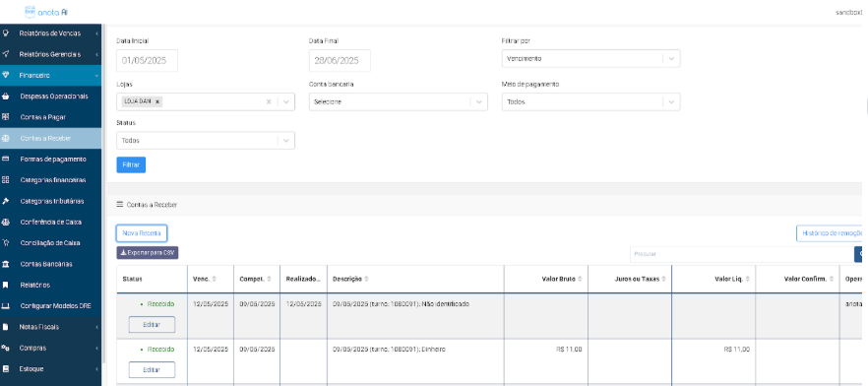Click the Formas de pagamento card icon
The height and width of the screenshot is (386, 868).
[x=6, y=159]
